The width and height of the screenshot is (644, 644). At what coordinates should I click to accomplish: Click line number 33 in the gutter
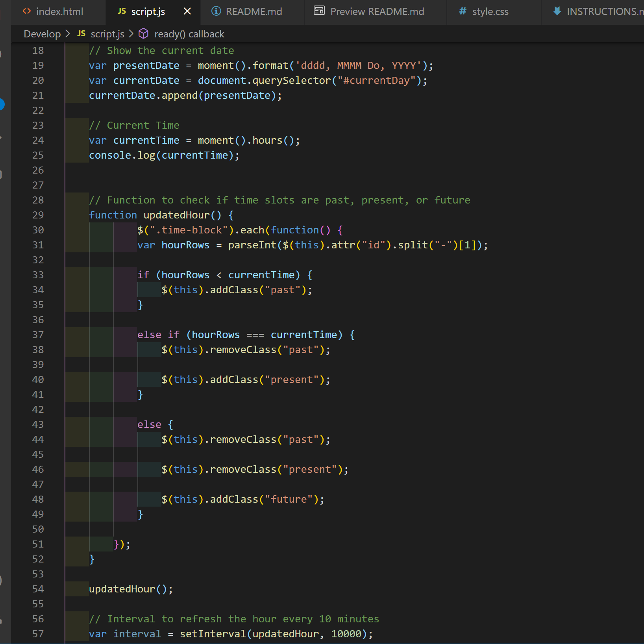pyautogui.click(x=38, y=275)
